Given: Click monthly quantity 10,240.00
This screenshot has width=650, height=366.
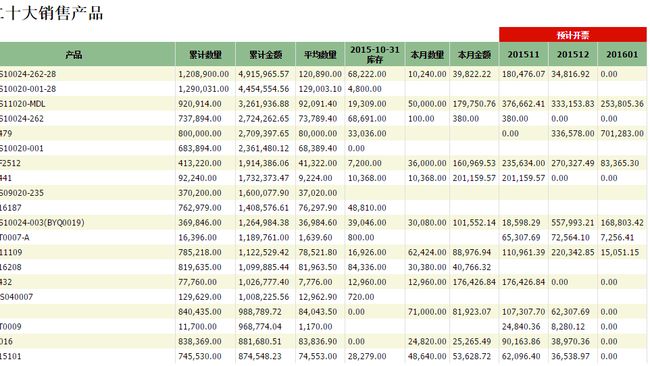Looking at the screenshot, I should click(x=427, y=74).
